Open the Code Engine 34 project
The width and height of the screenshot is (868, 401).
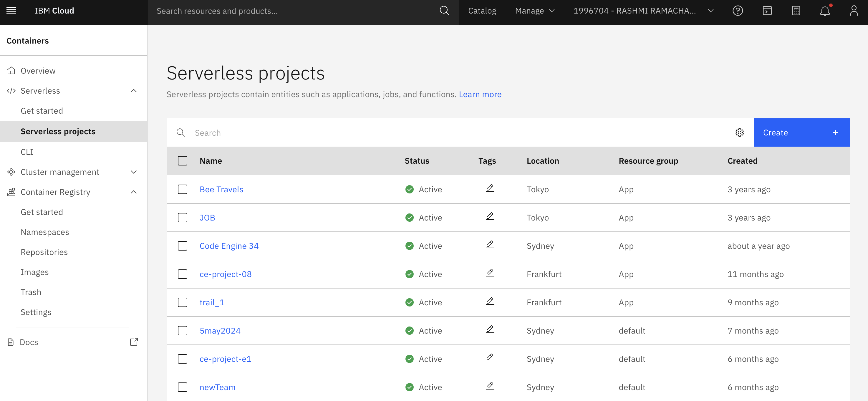pos(229,246)
